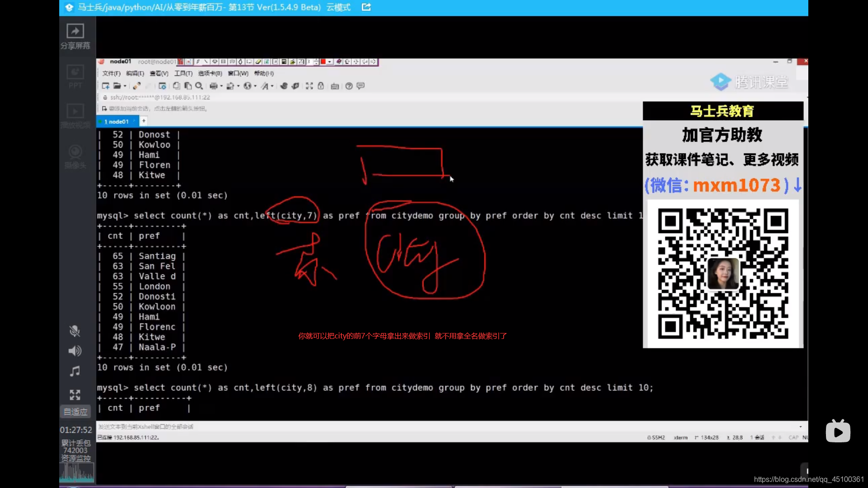Click the copy icon in Xshell toolbar
This screenshot has width=868, height=488.
click(177, 86)
